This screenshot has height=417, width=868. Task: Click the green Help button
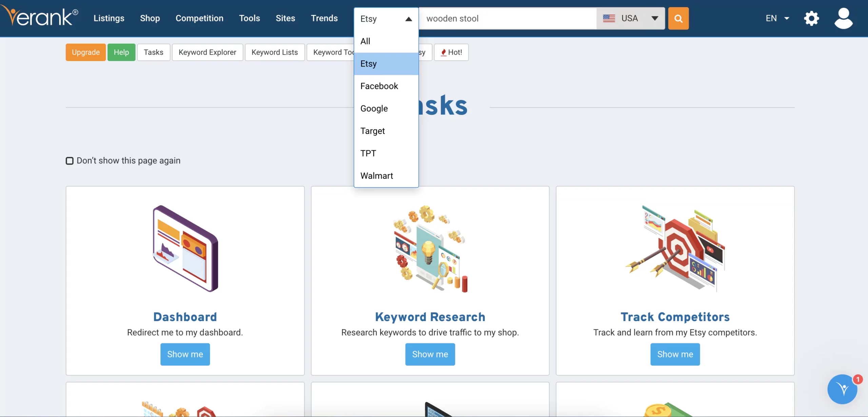click(x=121, y=52)
